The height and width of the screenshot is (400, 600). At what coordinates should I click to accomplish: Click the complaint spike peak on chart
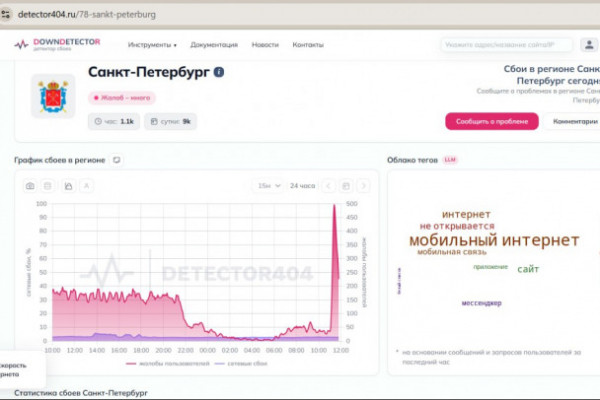click(334, 206)
